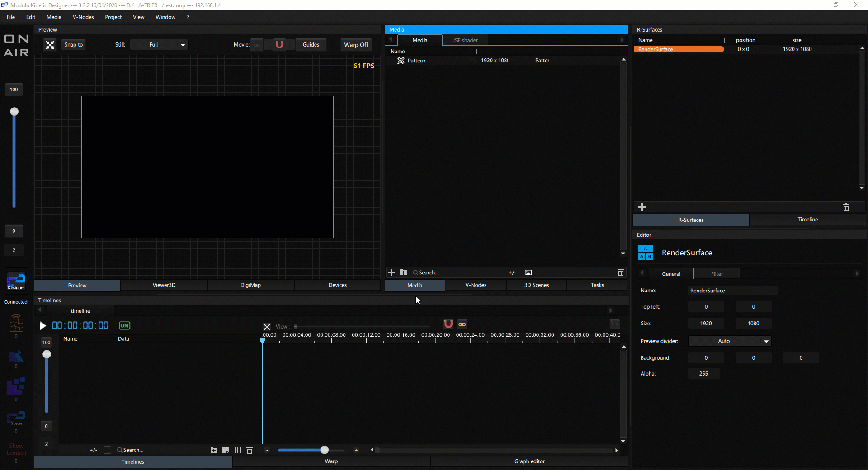Image resolution: width=868 pixels, height=470 pixels.
Task: Toggle the green ON timeline switch
Action: coord(124,326)
